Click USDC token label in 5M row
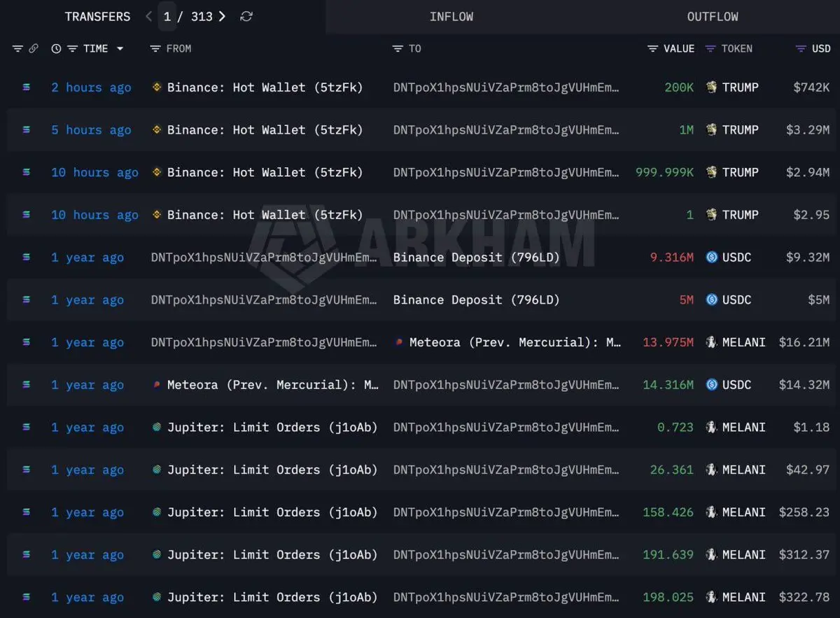Viewport: 840px width, 618px height. (737, 300)
